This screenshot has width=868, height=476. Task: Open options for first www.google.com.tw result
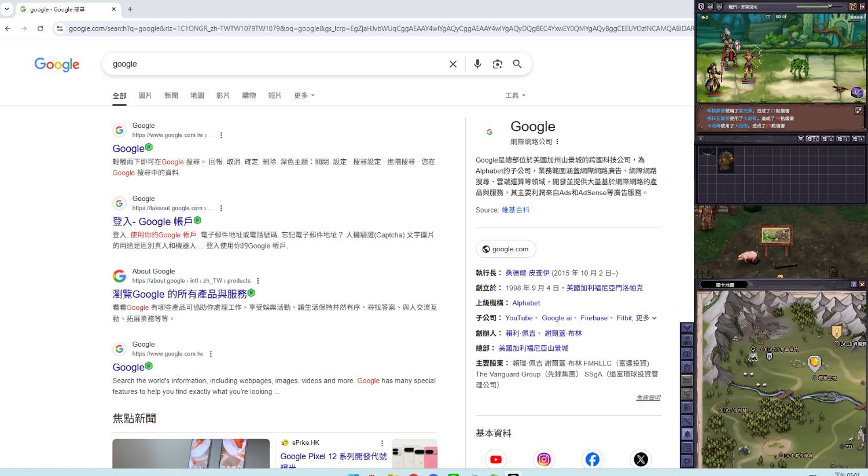[x=221, y=135]
